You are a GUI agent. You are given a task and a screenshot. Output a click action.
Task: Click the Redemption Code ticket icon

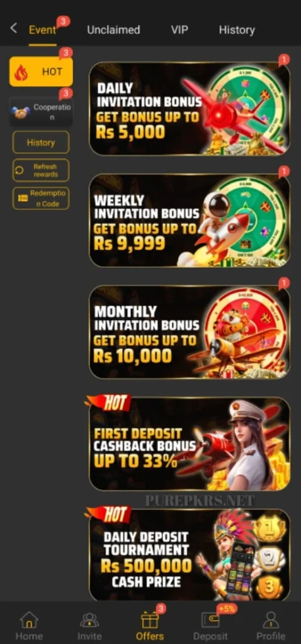(23, 198)
